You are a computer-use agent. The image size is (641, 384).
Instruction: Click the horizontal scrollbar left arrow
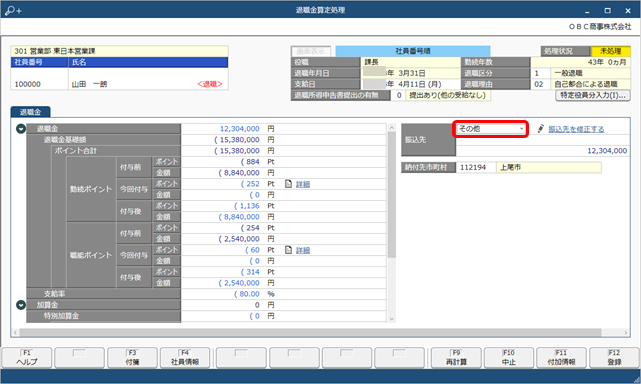16,332
